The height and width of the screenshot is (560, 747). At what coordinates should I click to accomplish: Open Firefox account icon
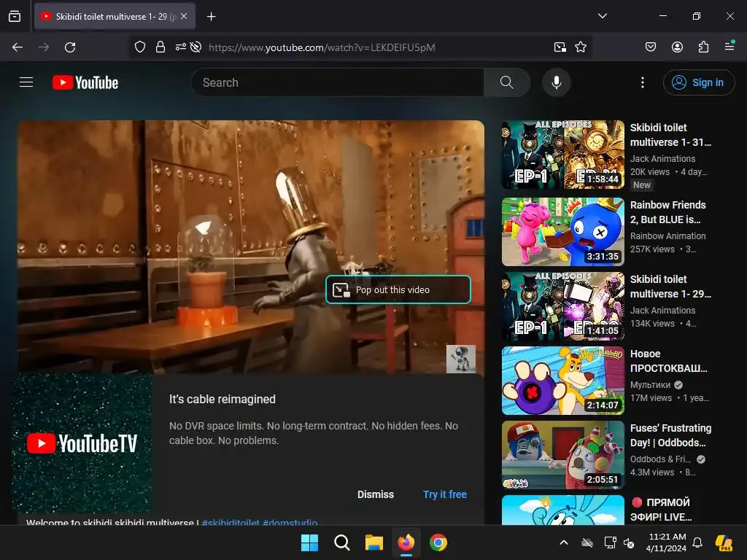677,47
